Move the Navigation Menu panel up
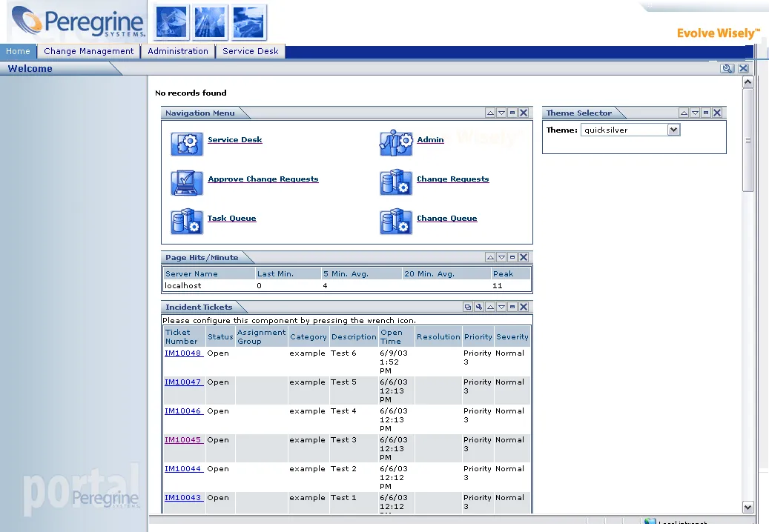Screen dimensions: 769x532 coord(490,113)
